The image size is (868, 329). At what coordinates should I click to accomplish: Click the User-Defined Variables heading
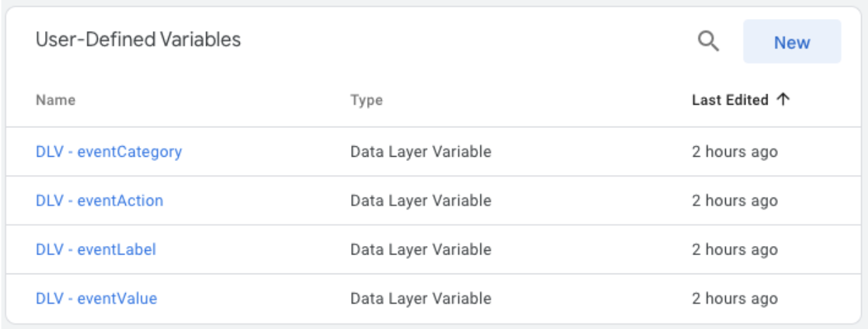[x=138, y=40]
